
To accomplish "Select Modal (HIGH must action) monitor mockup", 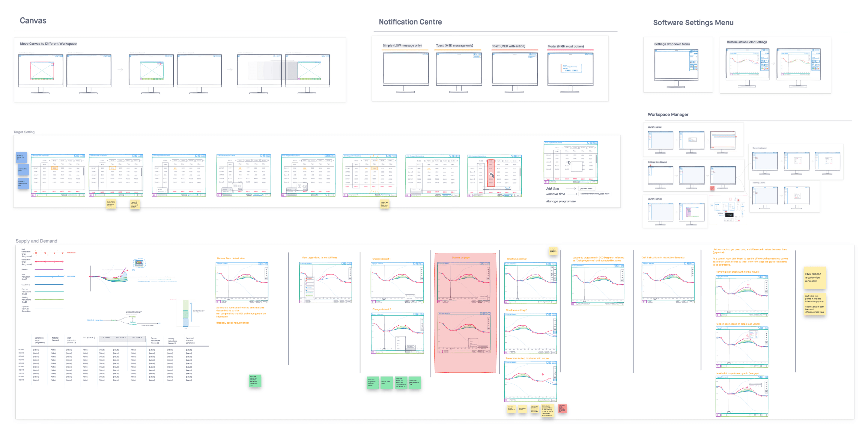I will coord(570,69).
